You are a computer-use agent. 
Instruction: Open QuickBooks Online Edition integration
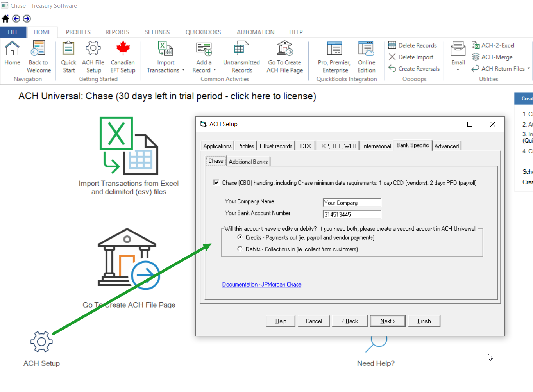click(x=367, y=57)
